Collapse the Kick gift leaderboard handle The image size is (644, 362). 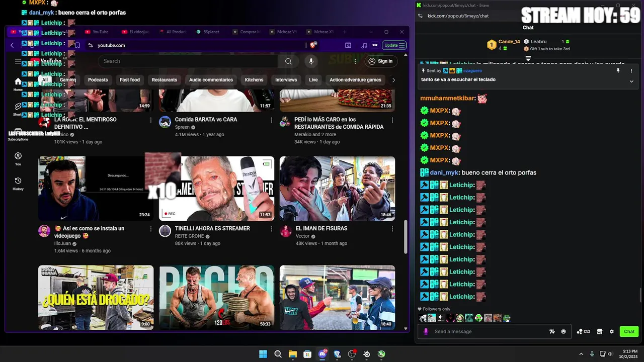click(528, 59)
